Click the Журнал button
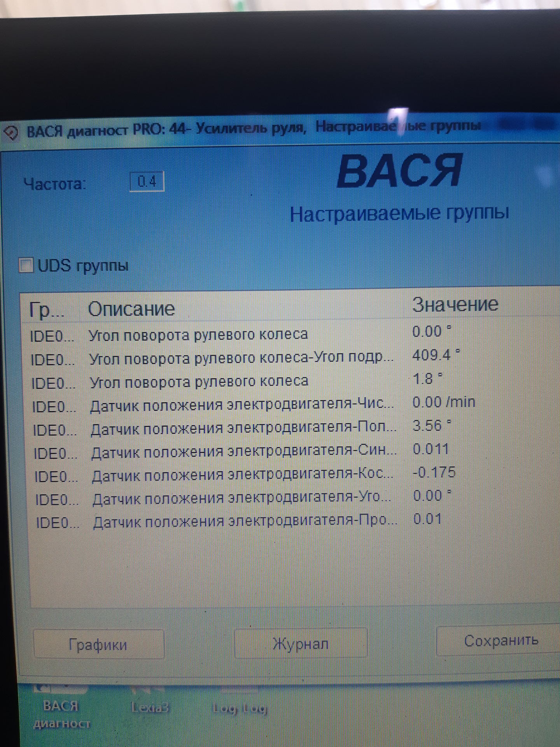Image resolution: width=560 pixels, height=747 pixels. tap(301, 644)
